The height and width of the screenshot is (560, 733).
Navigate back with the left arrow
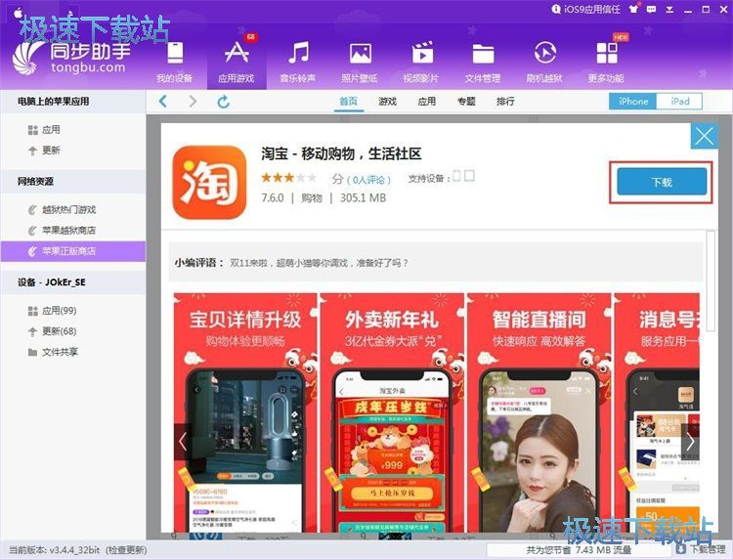coord(163,102)
